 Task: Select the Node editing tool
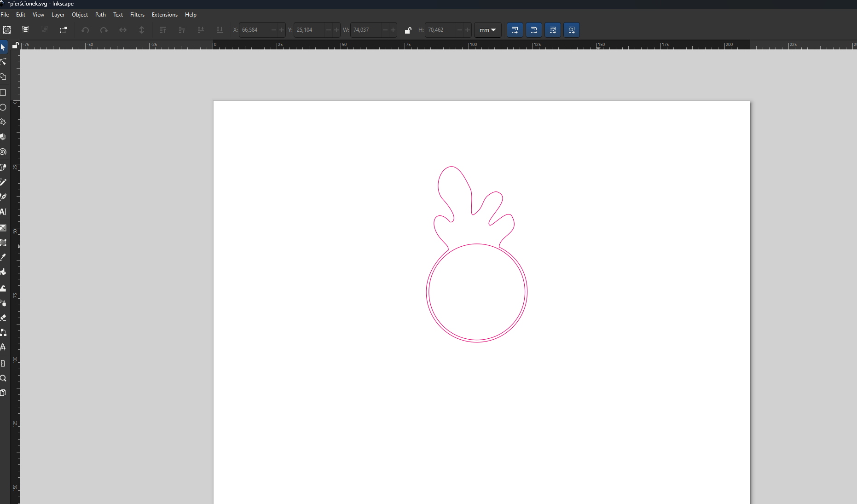click(3, 62)
